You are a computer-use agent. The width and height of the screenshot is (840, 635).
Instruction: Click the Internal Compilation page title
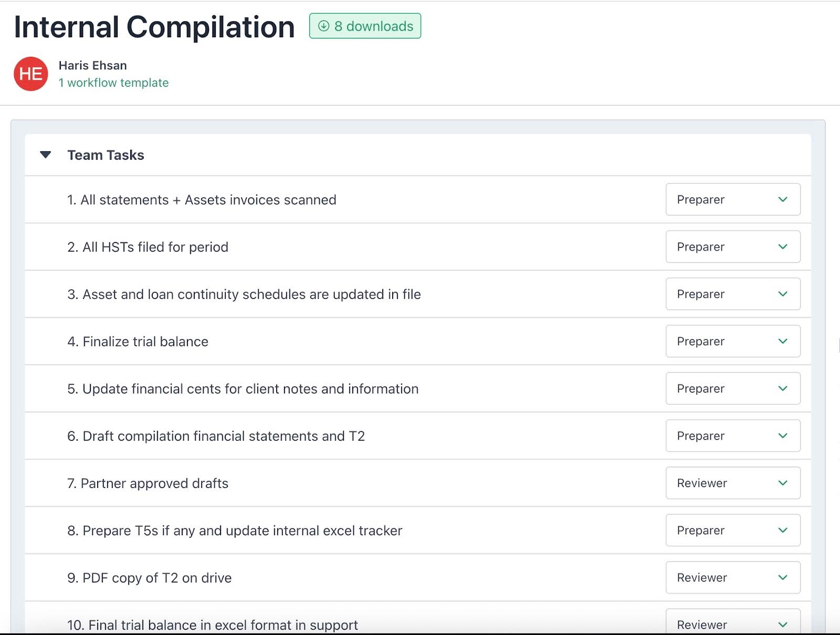click(154, 27)
